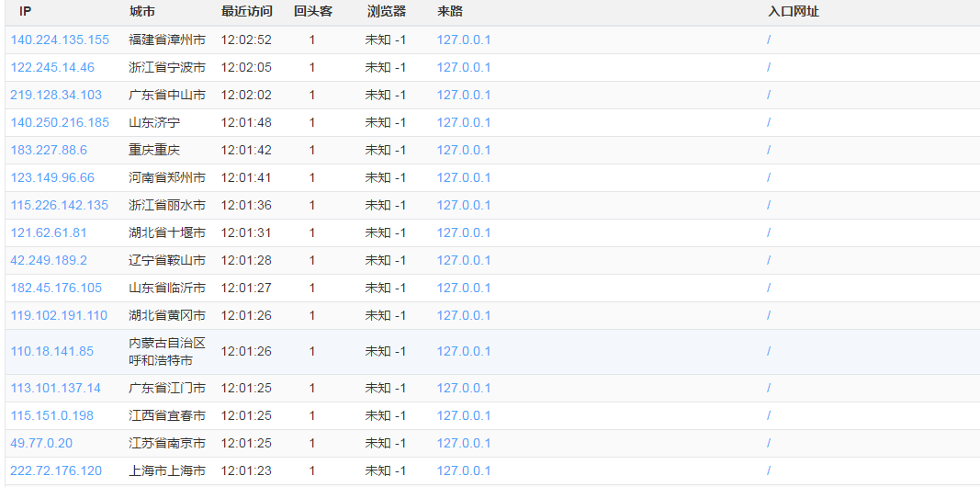Open visitor IP 219.128.34.103
980x487 pixels.
click(56, 95)
